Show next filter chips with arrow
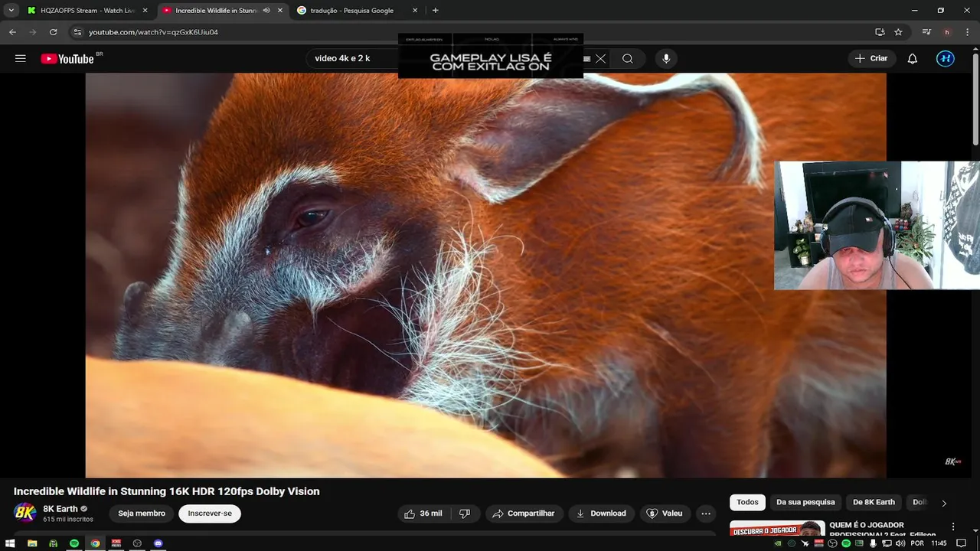Viewport: 980px width, 551px height. click(x=944, y=503)
